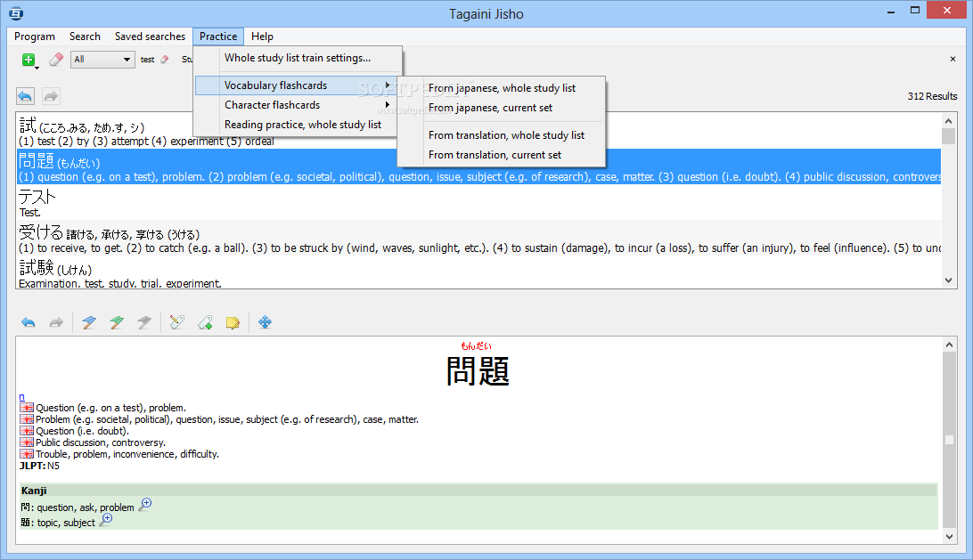This screenshot has height=560, width=973.
Task: Click the yellow note edit icon
Action: pyautogui.click(x=233, y=322)
